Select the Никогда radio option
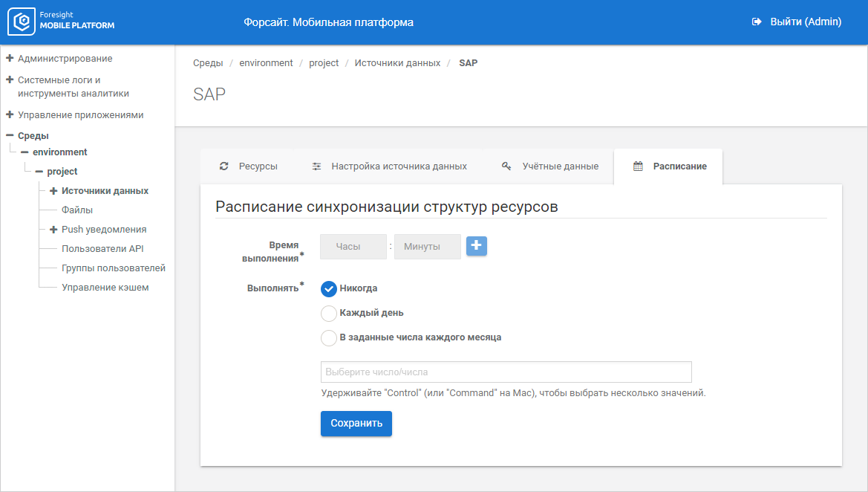 329,289
